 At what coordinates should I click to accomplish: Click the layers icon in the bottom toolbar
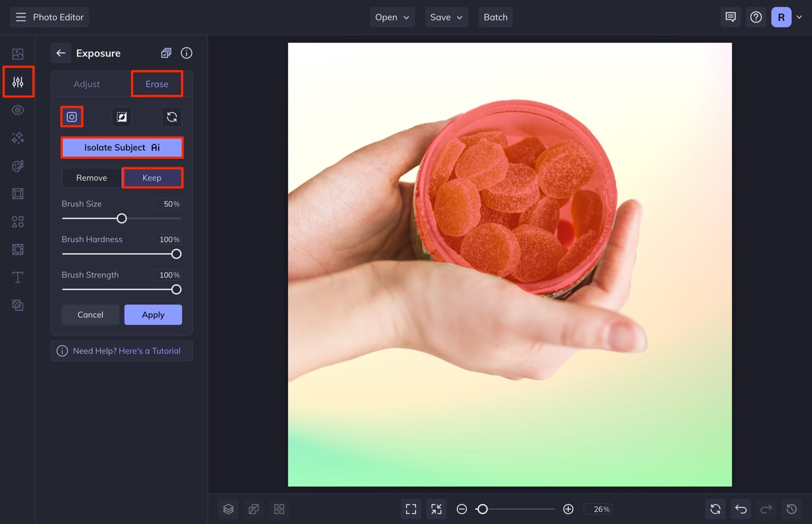(228, 509)
